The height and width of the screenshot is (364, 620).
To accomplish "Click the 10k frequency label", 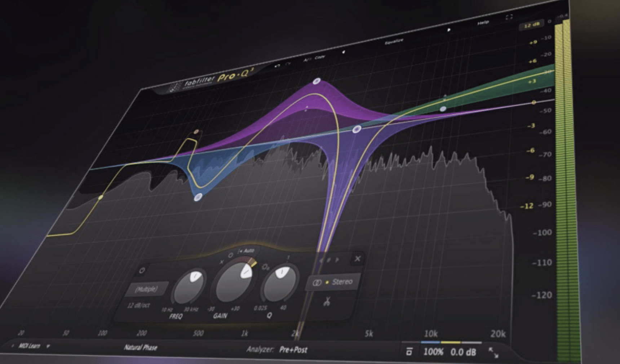I will click(431, 334).
